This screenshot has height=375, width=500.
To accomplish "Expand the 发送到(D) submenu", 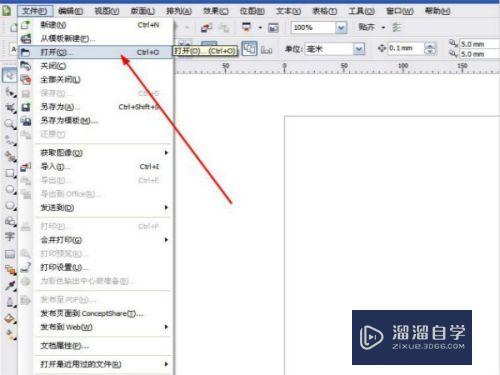I will tap(166, 207).
